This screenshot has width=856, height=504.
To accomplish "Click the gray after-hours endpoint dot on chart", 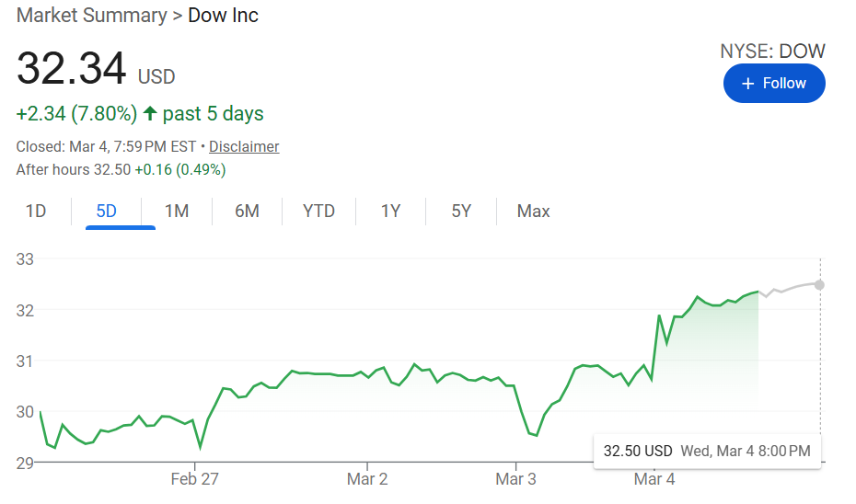I will pos(819,285).
